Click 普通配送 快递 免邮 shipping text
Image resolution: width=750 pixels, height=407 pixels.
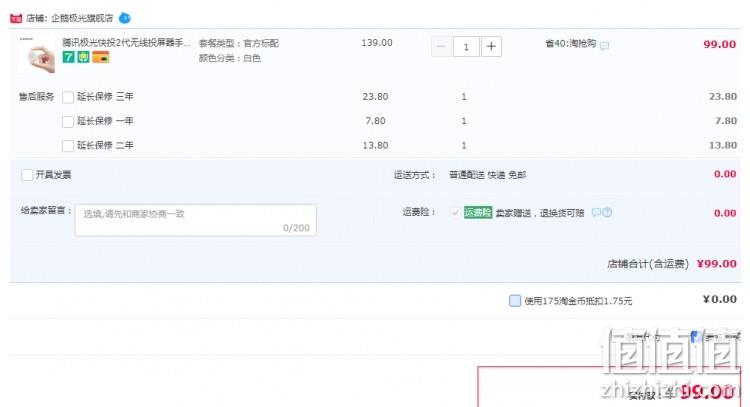point(487,175)
